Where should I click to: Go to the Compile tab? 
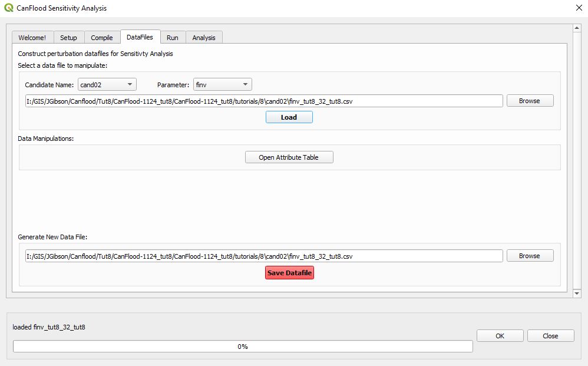101,38
